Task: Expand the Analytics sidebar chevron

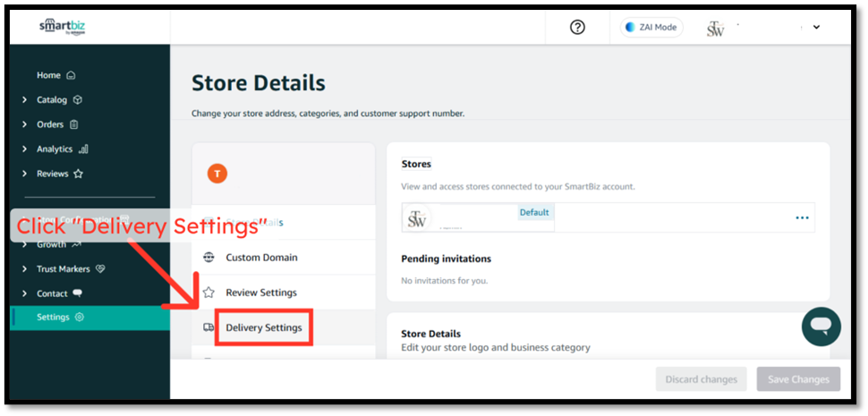Action: 24,149
